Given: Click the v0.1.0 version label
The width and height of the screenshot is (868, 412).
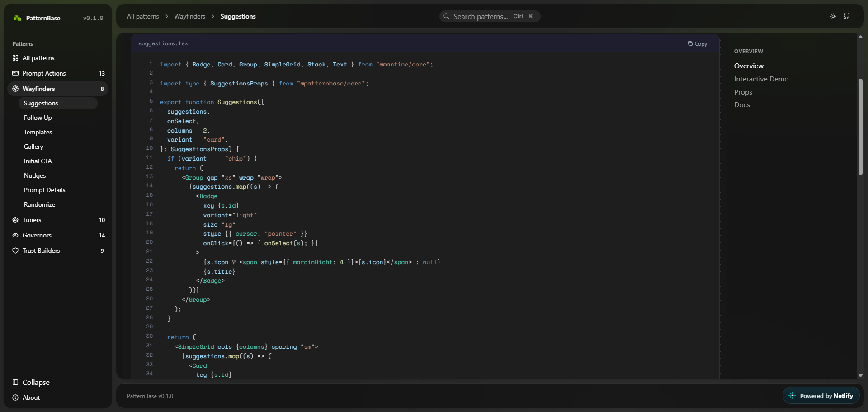Looking at the screenshot, I should (x=93, y=18).
